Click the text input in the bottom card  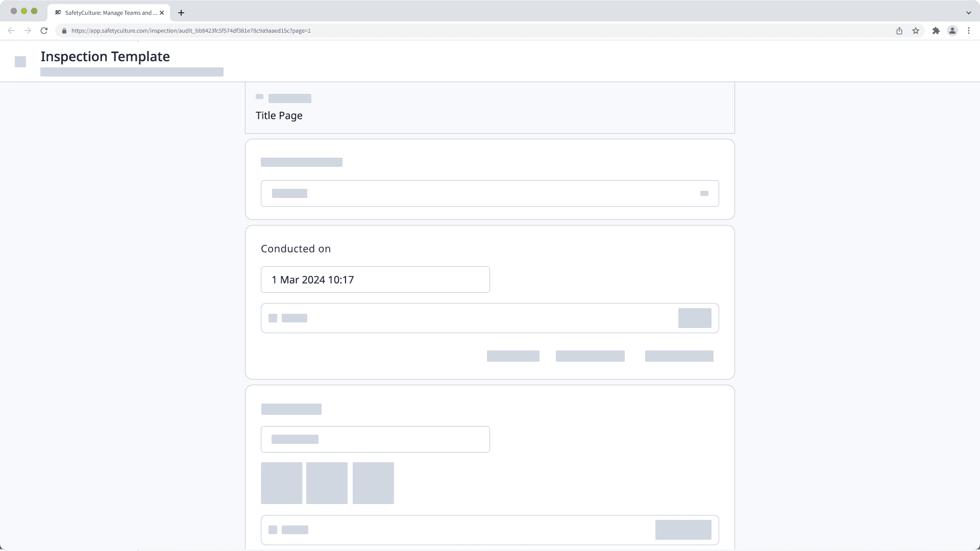[x=375, y=439]
